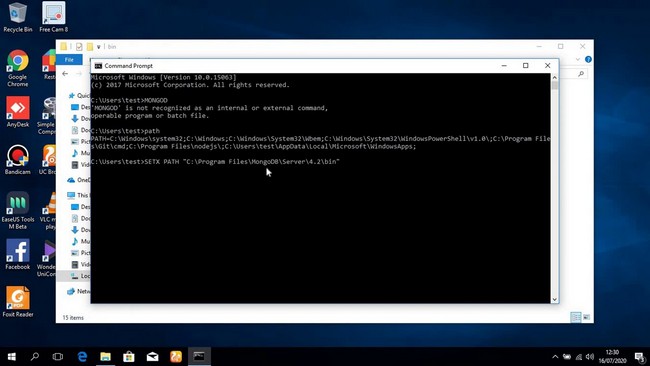
Task: Select Command Prompt taskbar button
Action: (x=199, y=356)
